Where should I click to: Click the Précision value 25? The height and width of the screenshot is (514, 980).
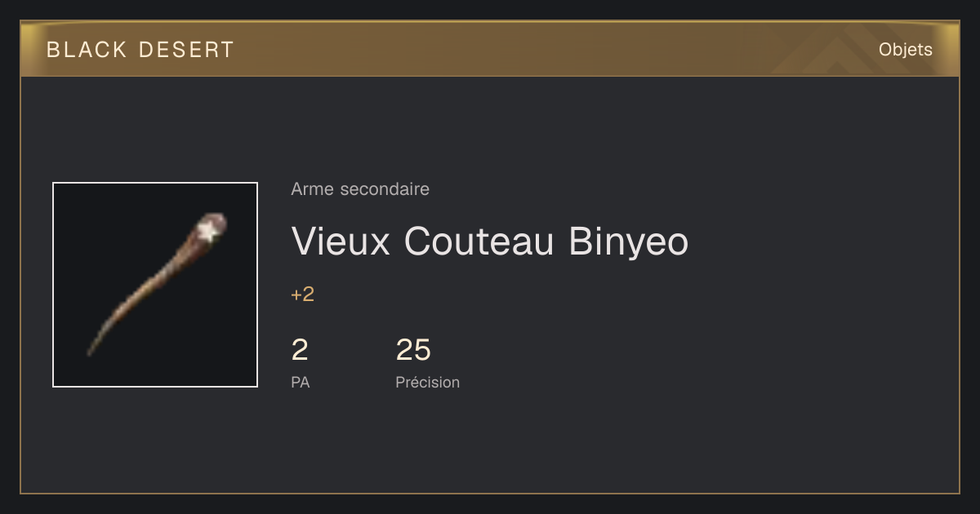click(x=413, y=350)
